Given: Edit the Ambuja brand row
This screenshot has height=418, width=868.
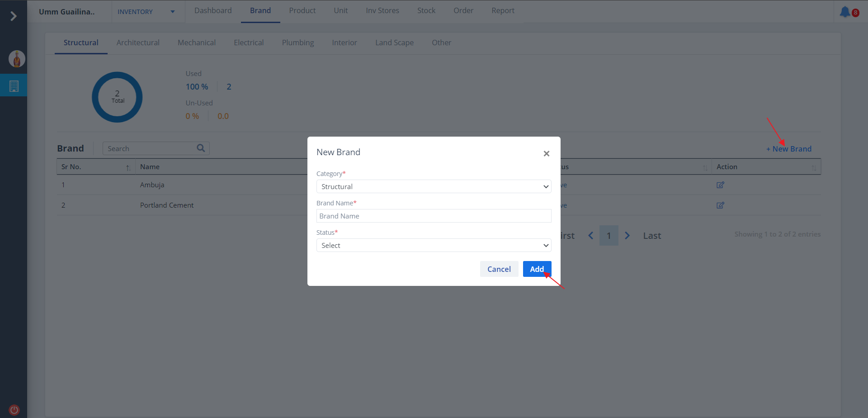Looking at the screenshot, I should pos(720,185).
